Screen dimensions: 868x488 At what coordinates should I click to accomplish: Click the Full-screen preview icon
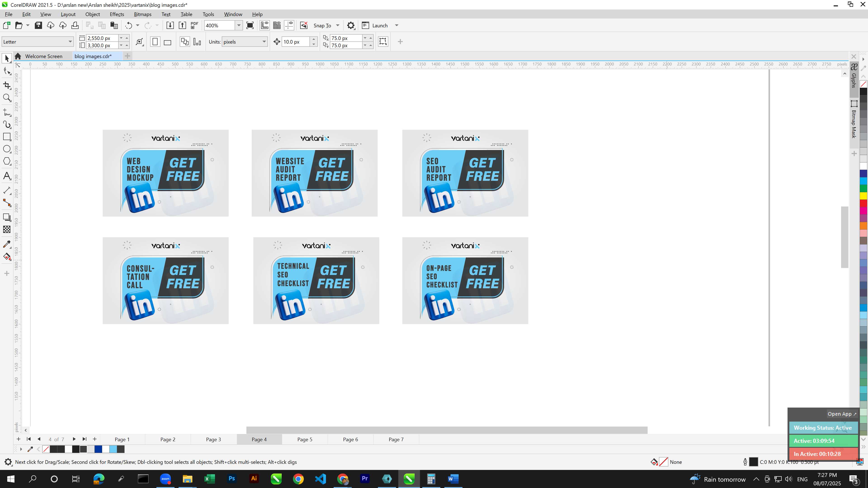pyautogui.click(x=250, y=25)
